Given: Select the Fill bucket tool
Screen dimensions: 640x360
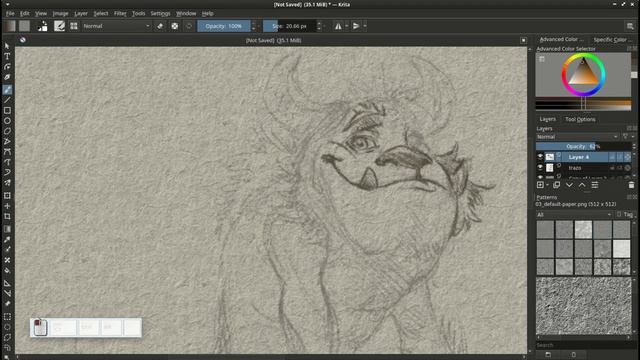Looking at the screenshot, I should [x=7, y=270].
